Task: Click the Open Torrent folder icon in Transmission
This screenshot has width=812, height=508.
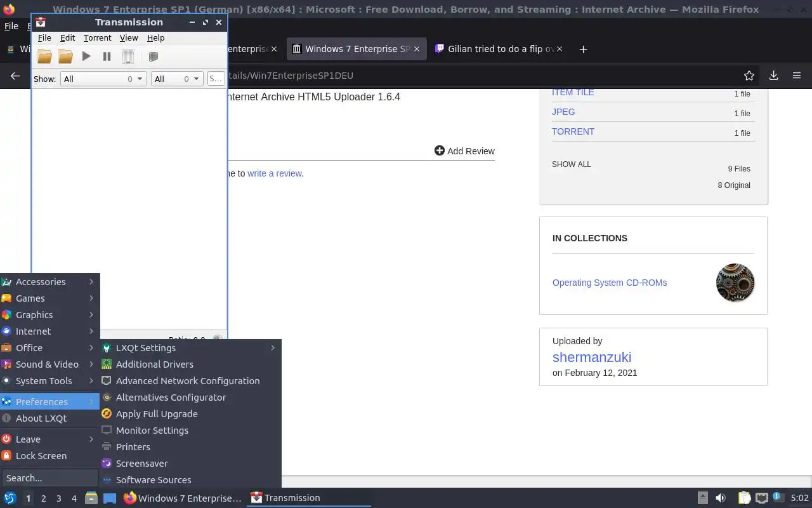Action: click(44, 57)
